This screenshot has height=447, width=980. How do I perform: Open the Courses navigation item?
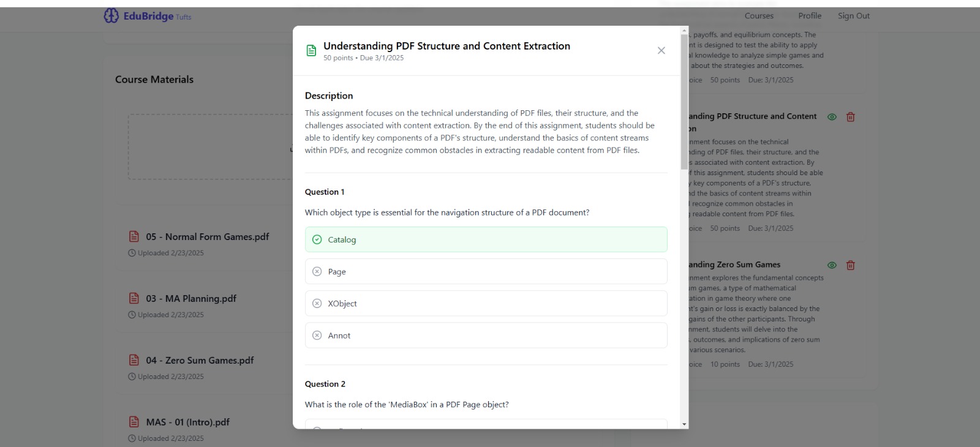[x=759, y=16]
